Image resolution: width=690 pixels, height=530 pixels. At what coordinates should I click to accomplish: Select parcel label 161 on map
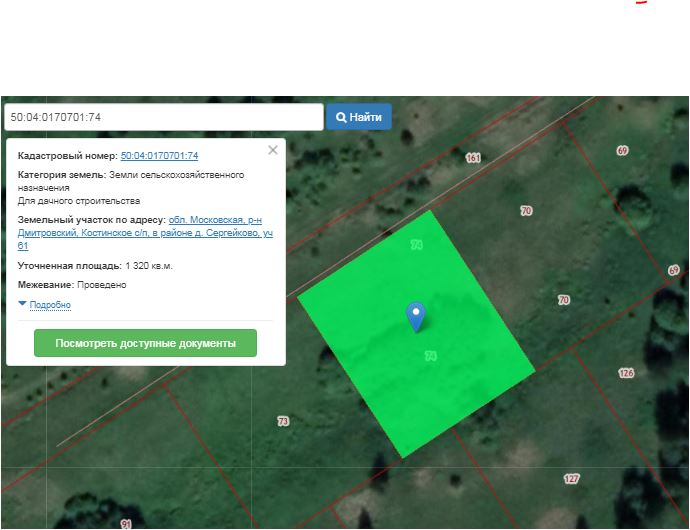pyautogui.click(x=473, y=158)
